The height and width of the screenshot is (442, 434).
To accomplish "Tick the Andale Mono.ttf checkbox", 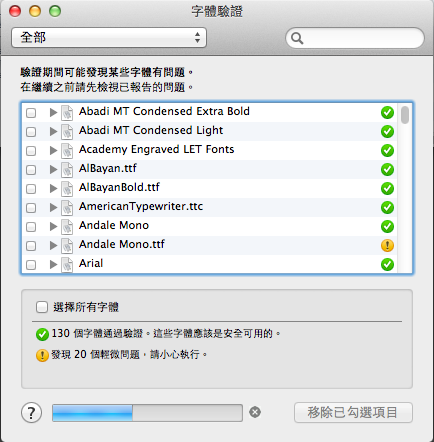I will pyautogui.click(x=31, y=246).
